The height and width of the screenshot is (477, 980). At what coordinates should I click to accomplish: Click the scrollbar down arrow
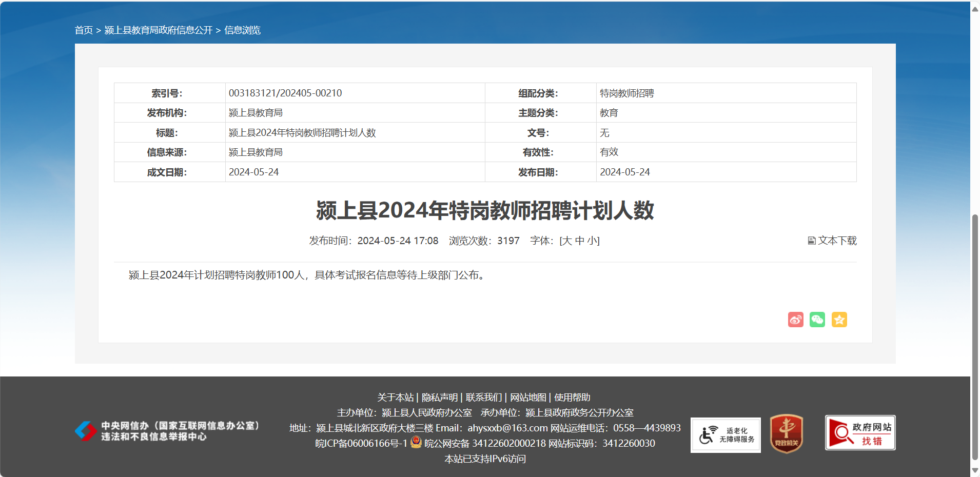click(x=975, y=470)
